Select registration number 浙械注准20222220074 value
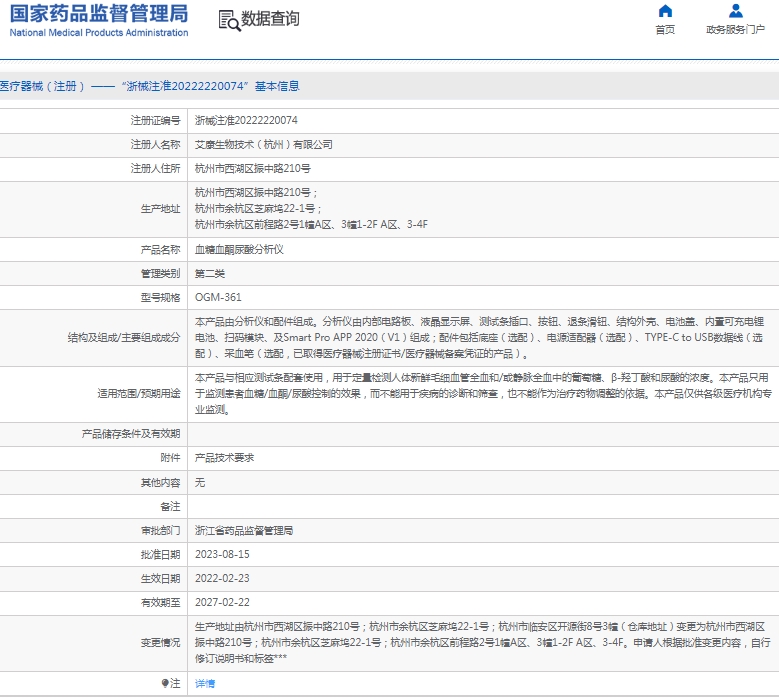The width and height of the screenshot is (779, 700). [246, 120]
